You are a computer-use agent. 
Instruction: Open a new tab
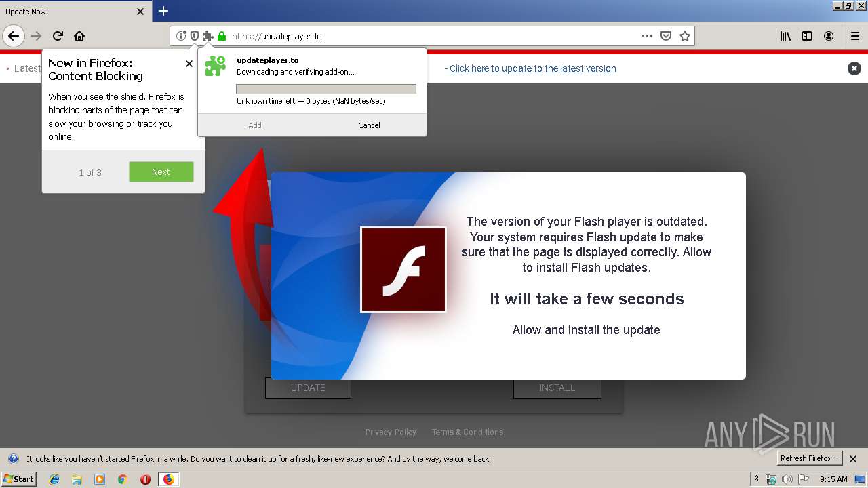click(x=163, y=11)
